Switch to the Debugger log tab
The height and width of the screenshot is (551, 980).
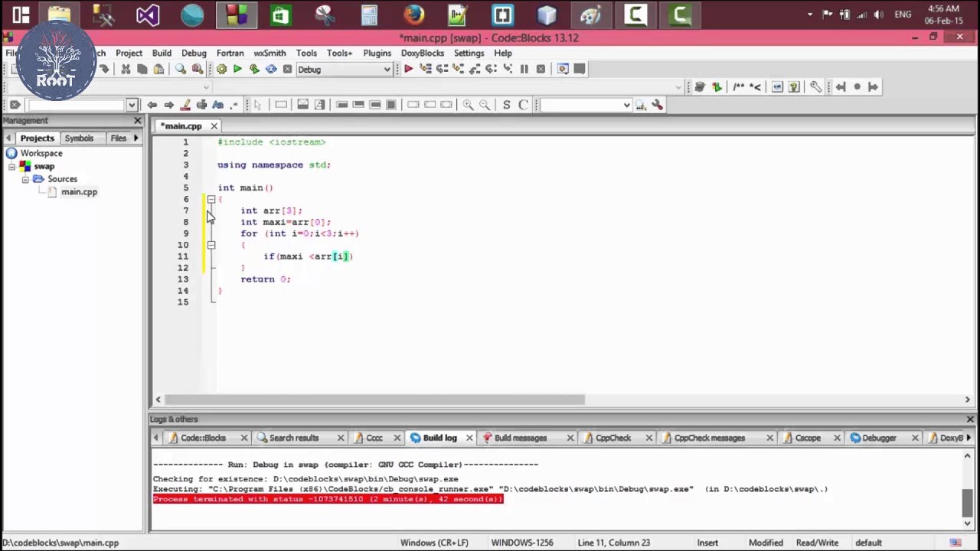[x=879, y=438]
